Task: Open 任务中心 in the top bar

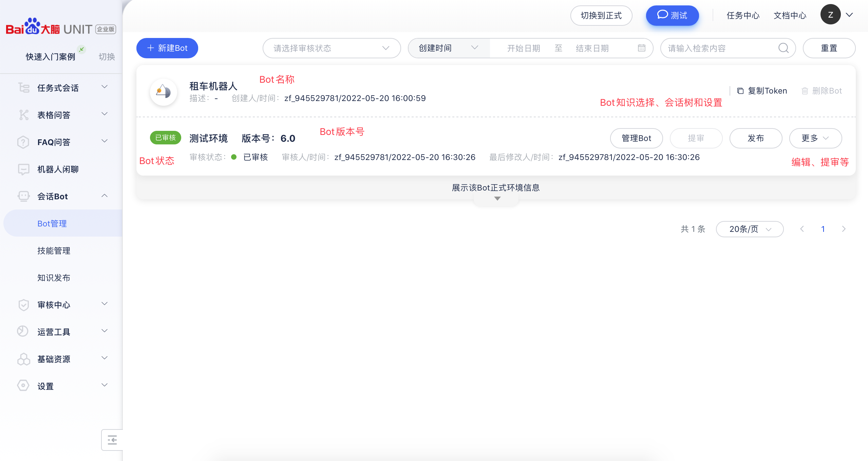Action: pyautogui.click(x=743, y=16)
